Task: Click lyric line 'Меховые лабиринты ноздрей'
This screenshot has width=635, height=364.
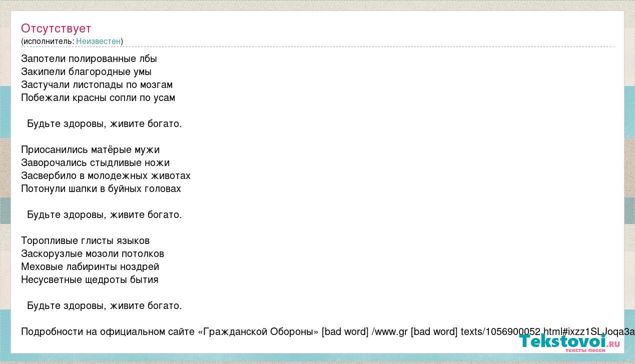Action: click(x=90, y=267)
